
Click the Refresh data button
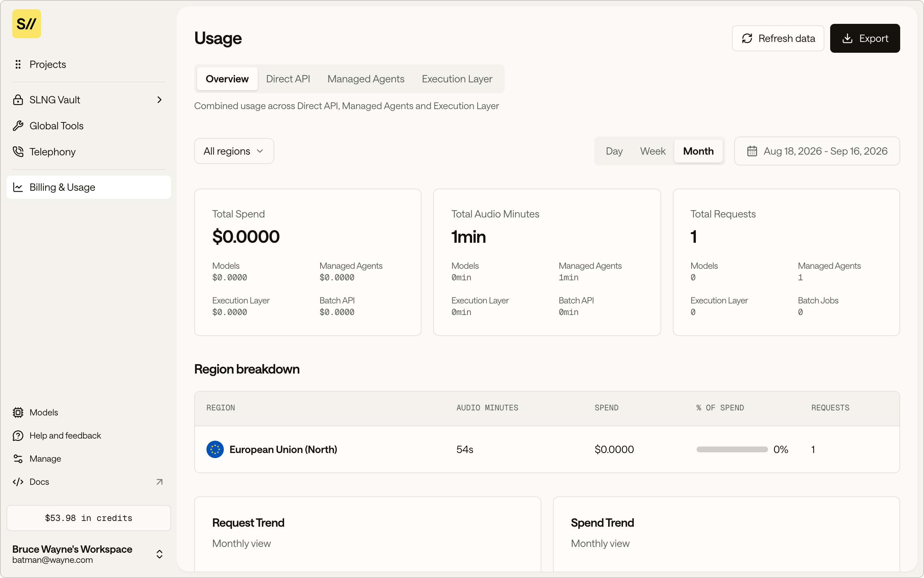point(778,38)
